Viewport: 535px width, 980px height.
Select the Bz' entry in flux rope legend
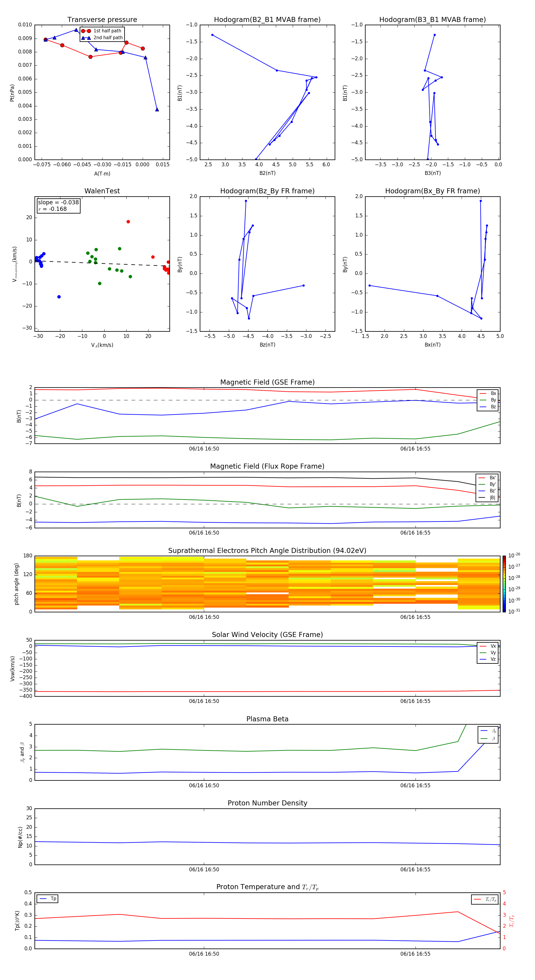(487, 491)
